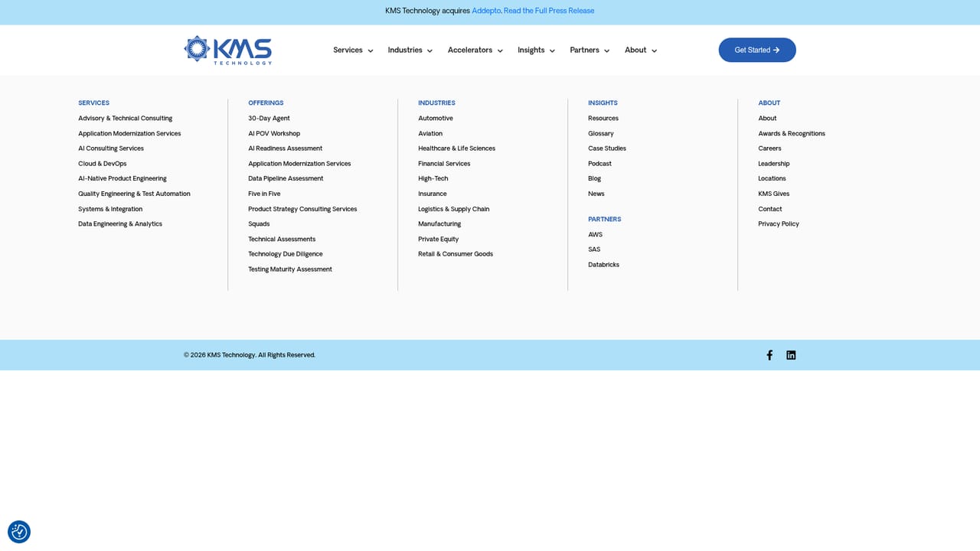Go to AI Consulting Services
Image resolution: width=980 pixels, height=551 pixels.
coord(111,148)
